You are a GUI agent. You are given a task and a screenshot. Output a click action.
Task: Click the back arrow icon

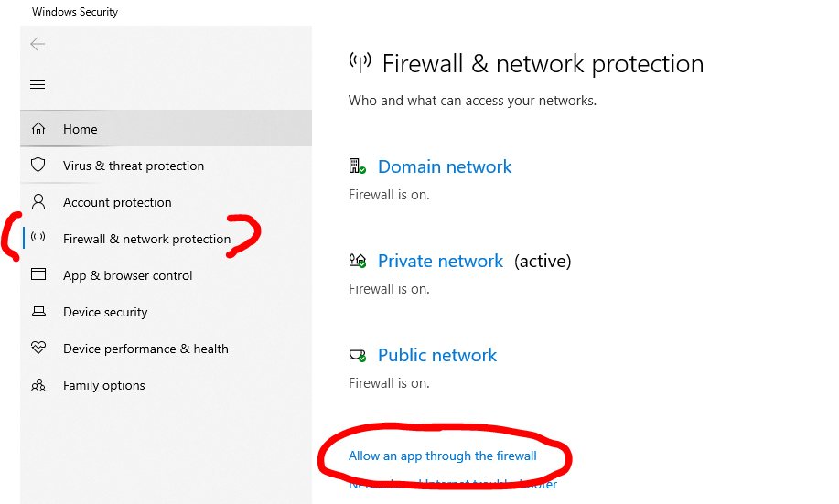[38, 44]
